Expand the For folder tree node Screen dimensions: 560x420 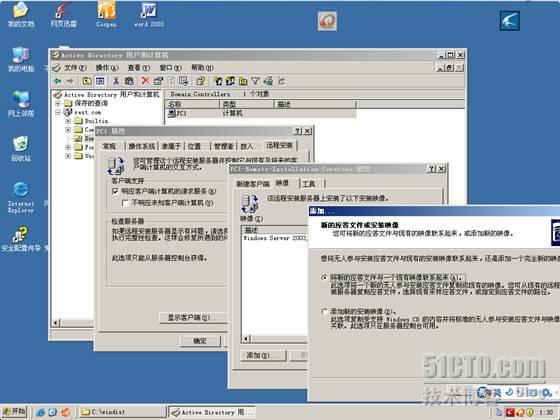(x=68, y=147)
